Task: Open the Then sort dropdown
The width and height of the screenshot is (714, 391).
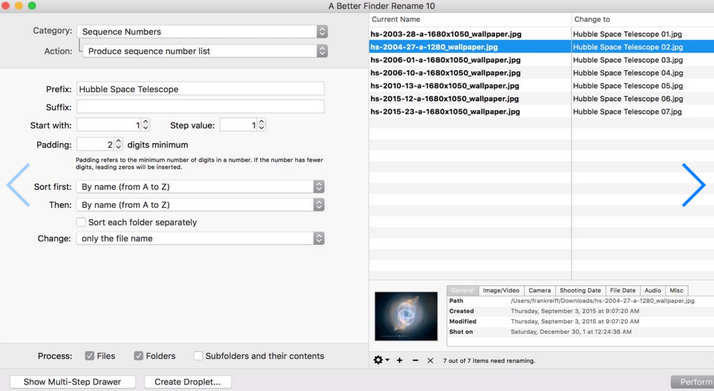Action: 200,205
